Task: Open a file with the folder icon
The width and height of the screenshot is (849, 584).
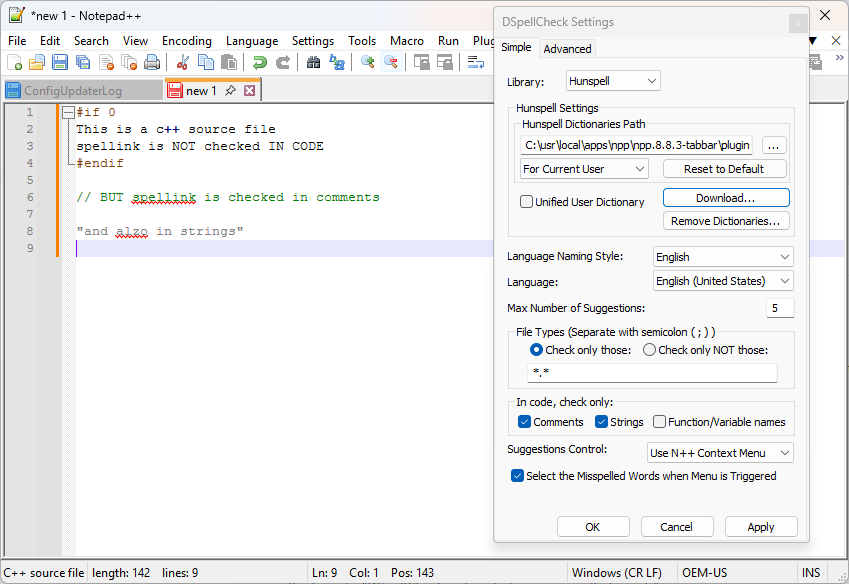Action: pyautogui.click(x=37, y=63)
